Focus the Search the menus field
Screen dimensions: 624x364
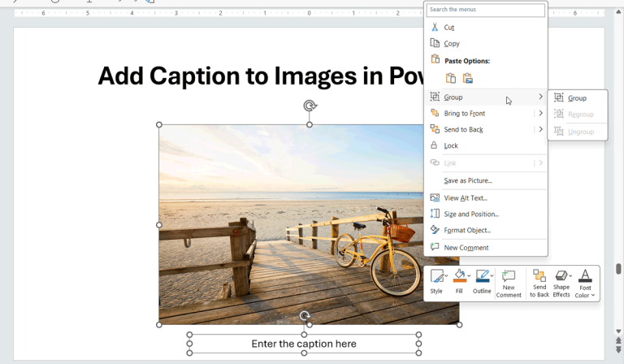click(x=486, y=10)
